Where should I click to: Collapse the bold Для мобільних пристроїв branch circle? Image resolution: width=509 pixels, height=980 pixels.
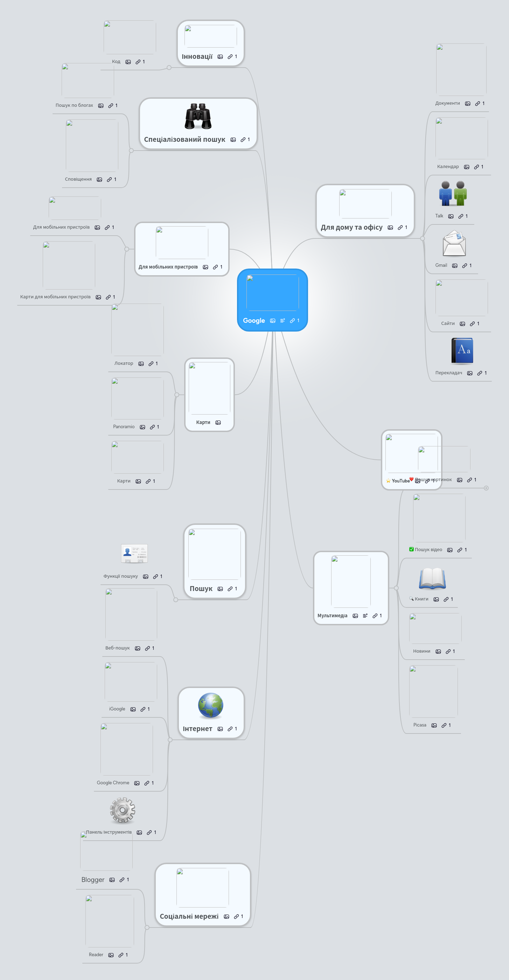point(127,249)
